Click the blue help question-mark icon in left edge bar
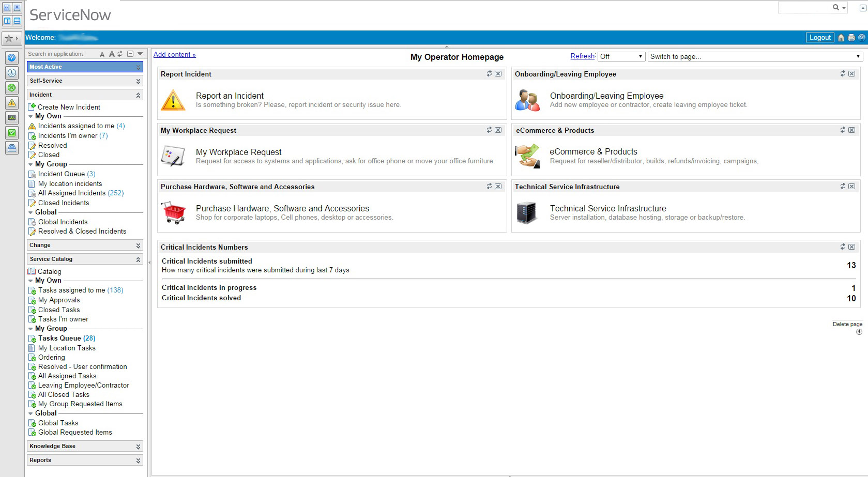Screen dimensions: 868x477 tap(12, 58)
